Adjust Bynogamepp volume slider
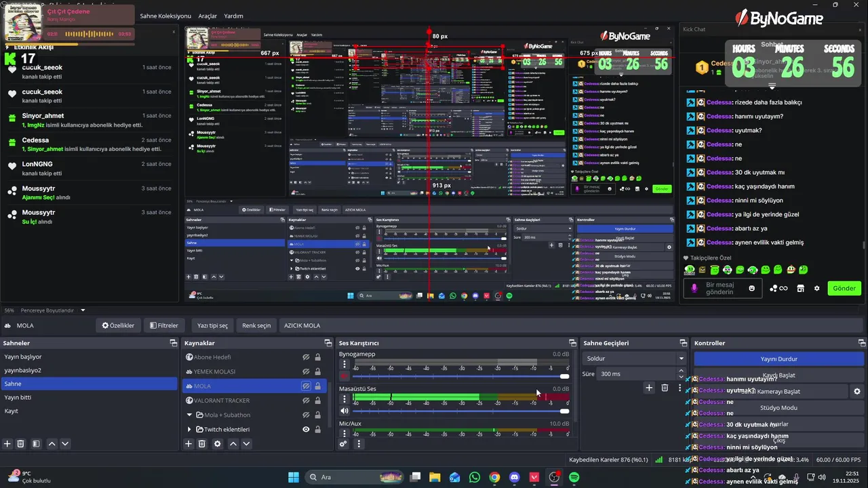This screenshot has height=488, width=868. click(461, 376)
